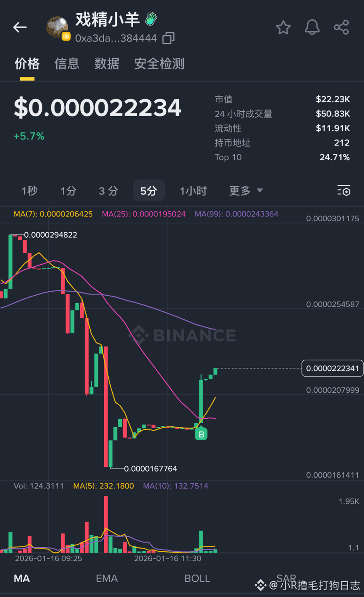Tap the 持币地址 212 value
The width and height of the screenshot is (364, 597).
point(342,143)
